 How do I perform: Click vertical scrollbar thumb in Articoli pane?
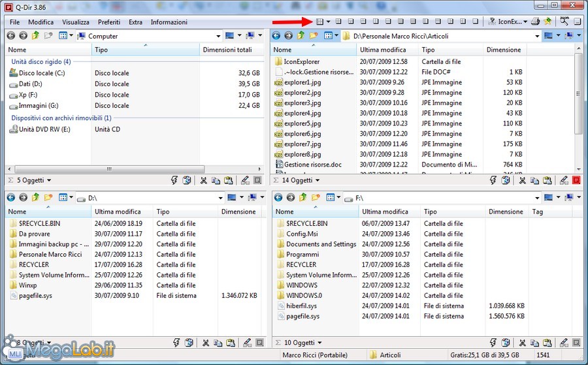pyautogui.click(x=578, y=93)
